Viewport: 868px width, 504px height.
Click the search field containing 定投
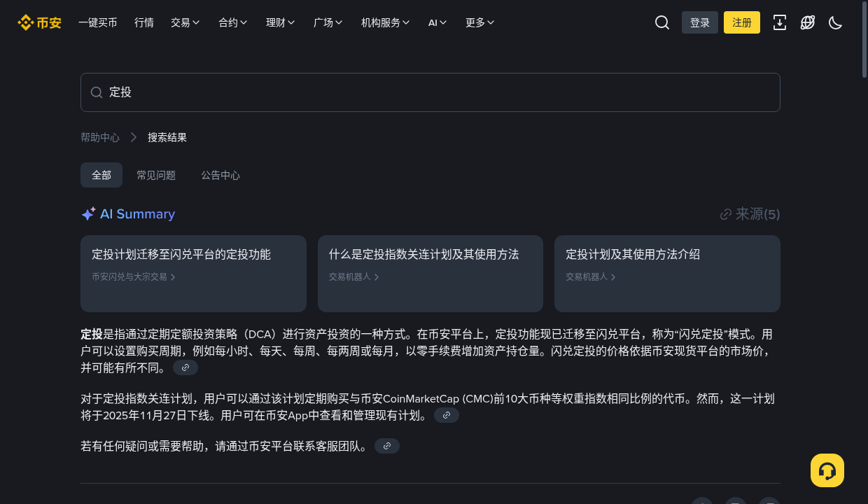click(x=430, y=92)
